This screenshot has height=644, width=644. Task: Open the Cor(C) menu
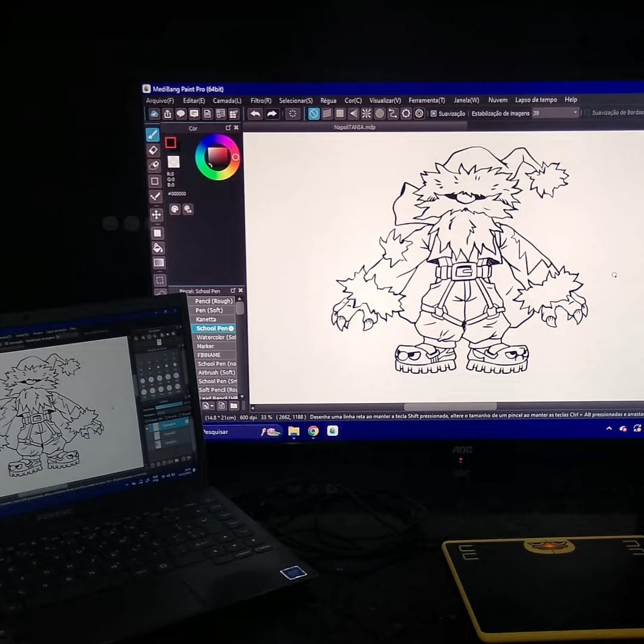[x=353, y=101]
